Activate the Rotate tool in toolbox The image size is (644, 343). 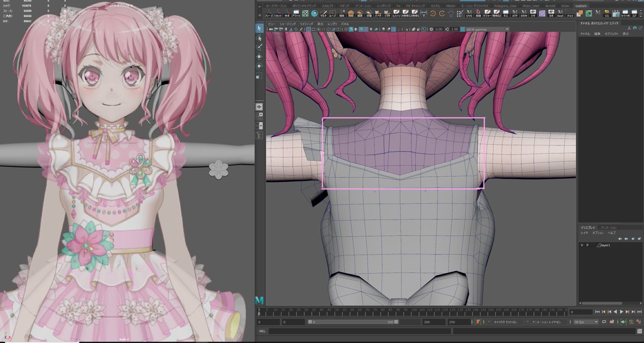[259, 65]
